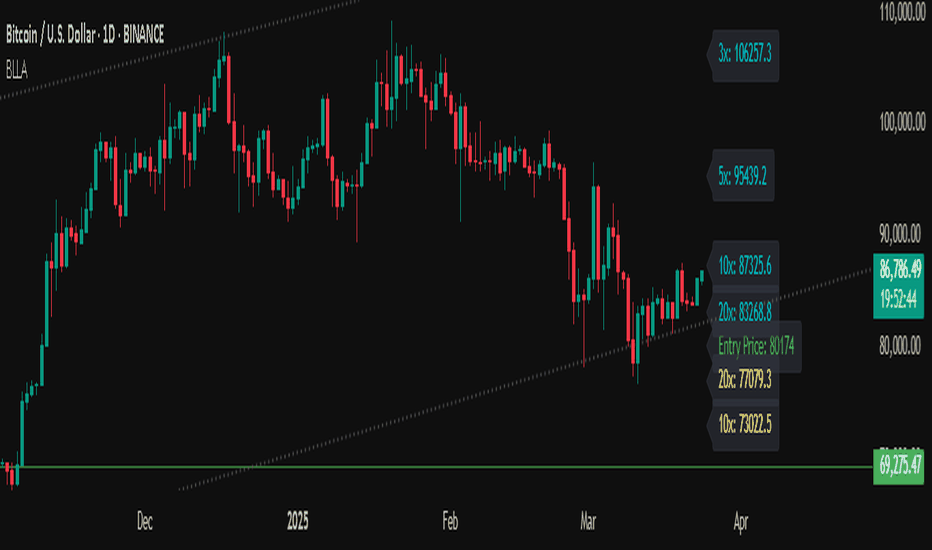This screenshot has width=932, height=550.
Task: Click the 5x: 95439.2 level label
Action: click(742, 176)
